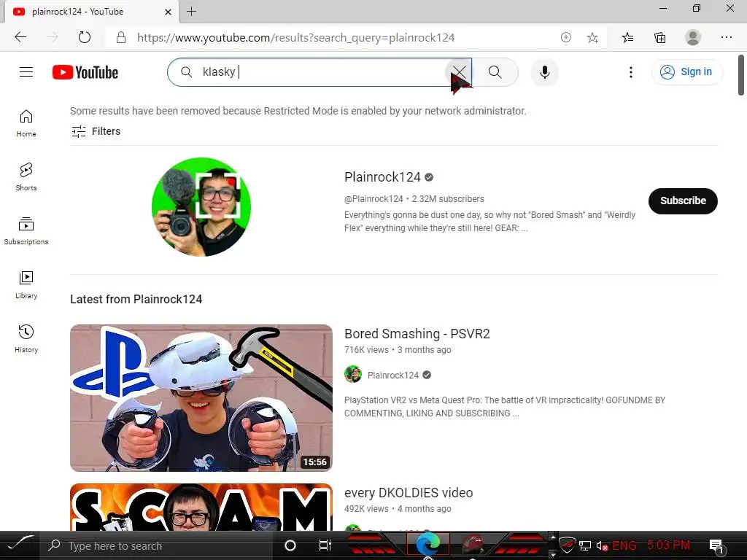747x560 pixels.
Task: Open Task View on taskbar
Action: (x=325, y=545)
